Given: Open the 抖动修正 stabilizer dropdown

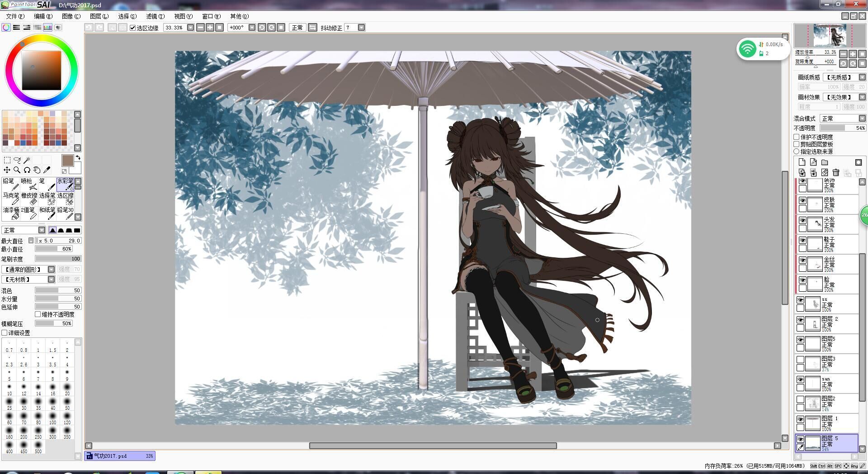Looking at the screenshot, I should [362, 28].
